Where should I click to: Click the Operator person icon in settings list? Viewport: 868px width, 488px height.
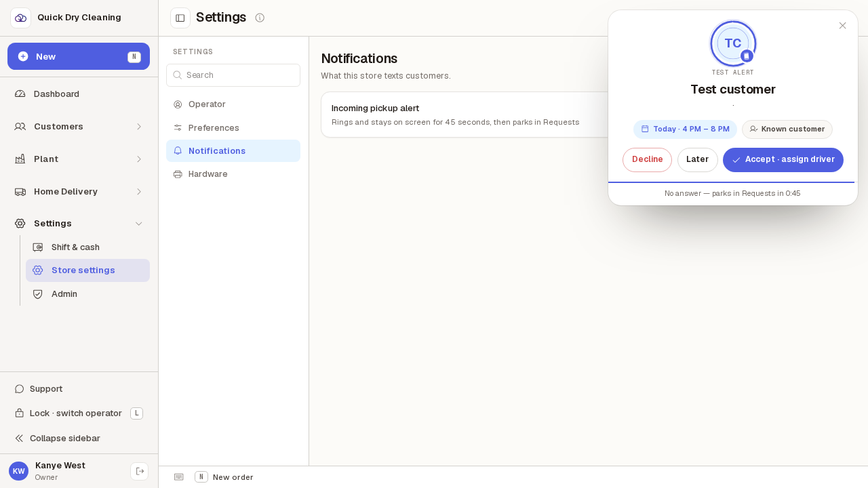coord(178,104)
